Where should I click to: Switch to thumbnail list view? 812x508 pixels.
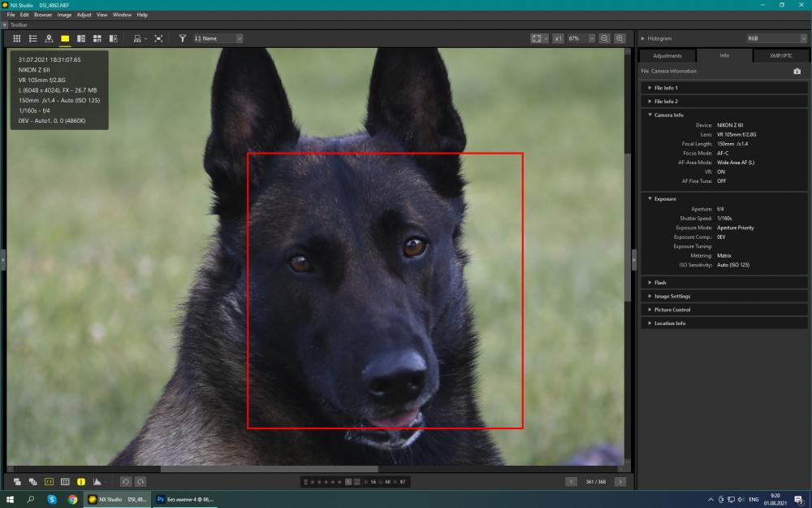[32, 38]
